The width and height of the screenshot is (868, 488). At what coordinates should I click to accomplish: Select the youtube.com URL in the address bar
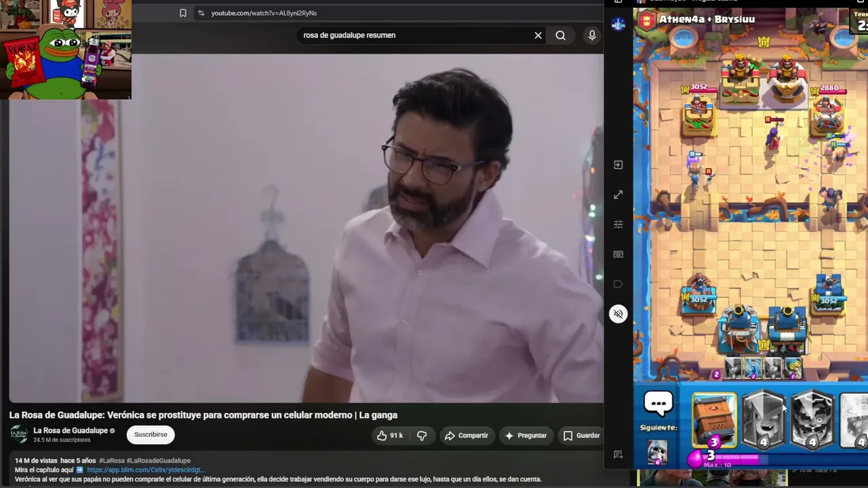click(264, 13)
